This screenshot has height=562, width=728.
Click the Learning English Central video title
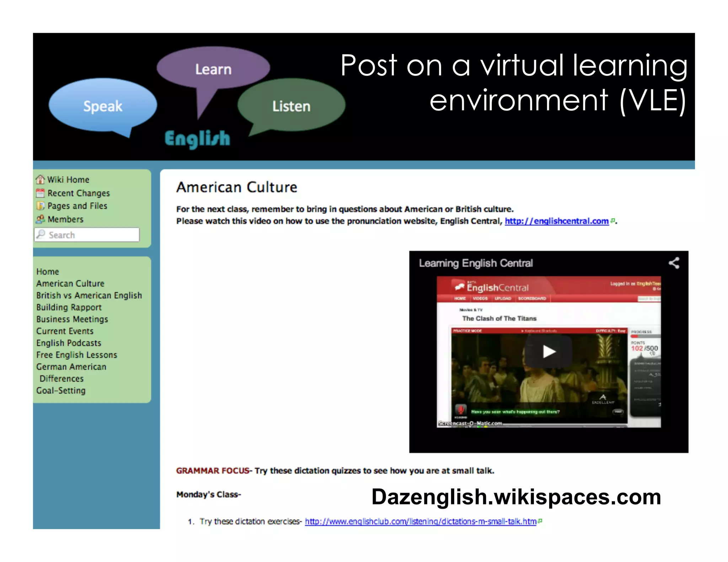click(x=476, y=263)
